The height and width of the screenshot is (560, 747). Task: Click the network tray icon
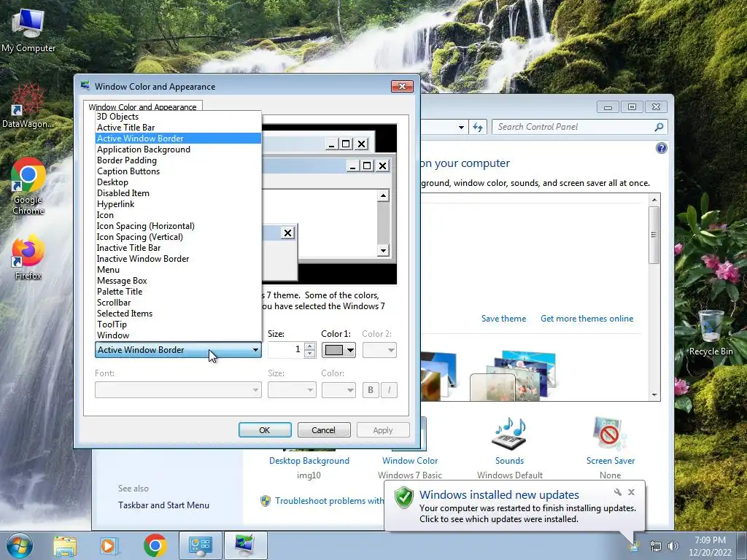656,546
